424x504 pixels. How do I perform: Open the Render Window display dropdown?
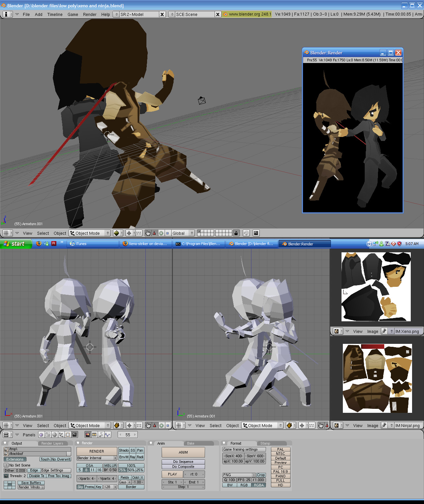(31, 487)
